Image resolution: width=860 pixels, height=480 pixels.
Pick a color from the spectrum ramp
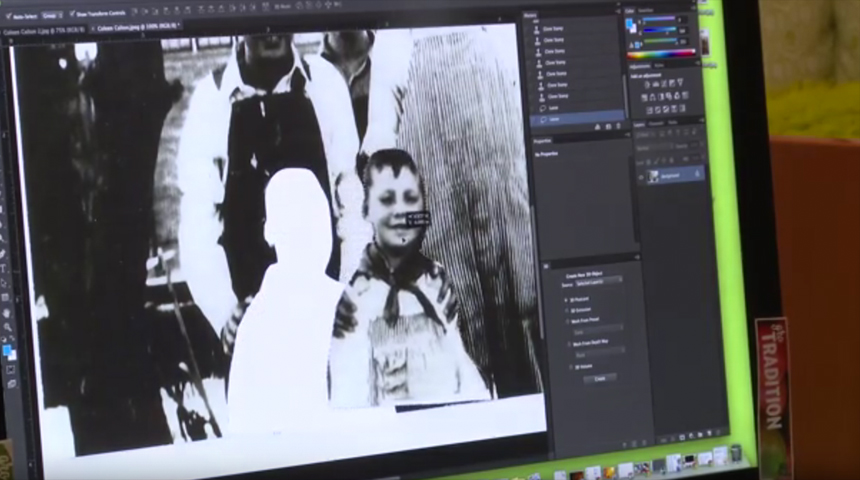[661, 53]
